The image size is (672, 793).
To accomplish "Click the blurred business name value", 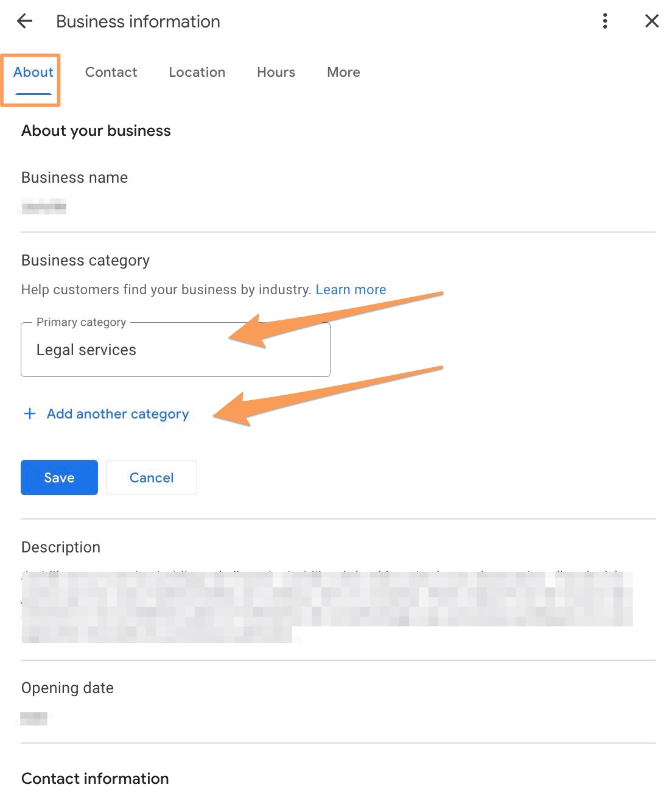I will [x=44, y=207].
